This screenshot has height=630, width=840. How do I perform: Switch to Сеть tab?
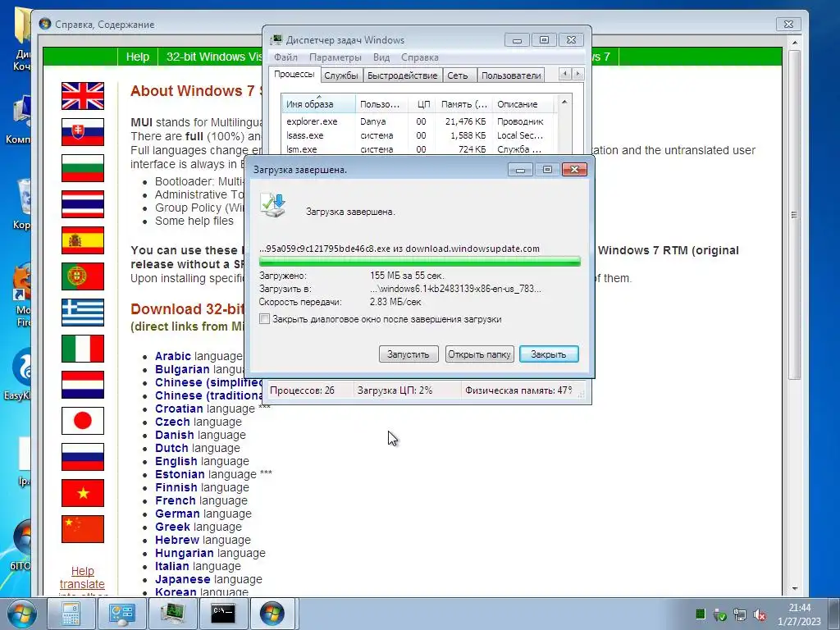tap(458, 75)
